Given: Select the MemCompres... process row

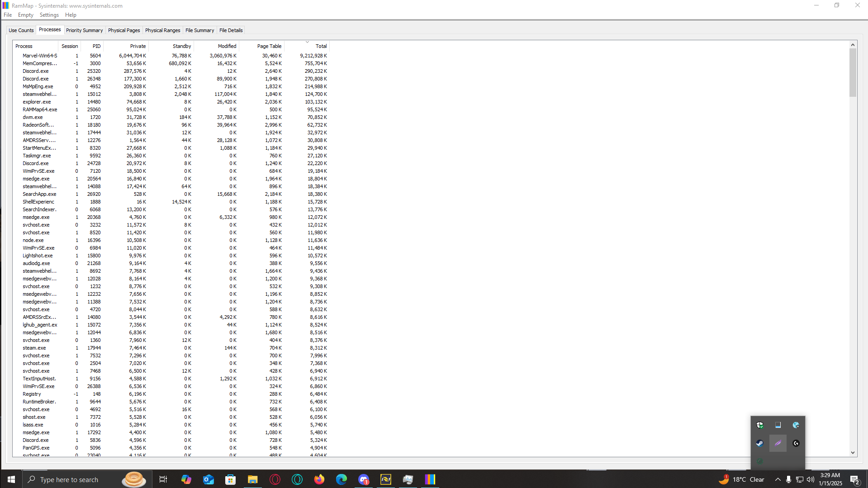Looking at the screenshot, I should (x=171, y=63).
